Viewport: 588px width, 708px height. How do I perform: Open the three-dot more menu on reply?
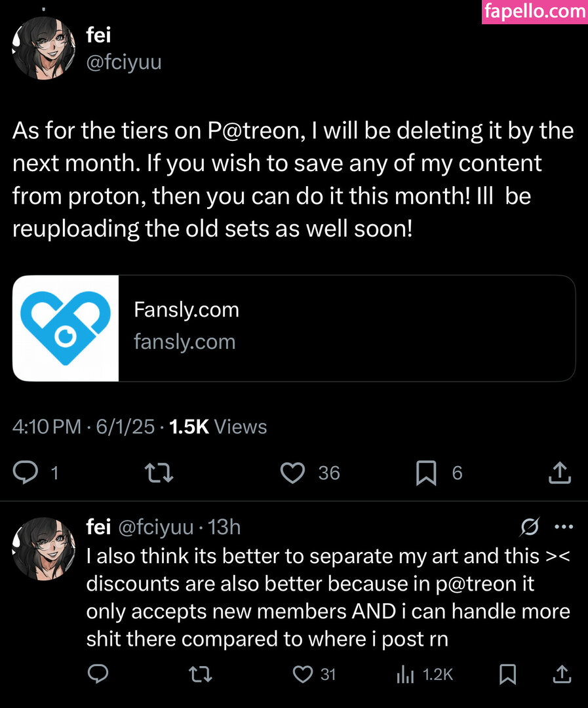pyautogui.click(x=564, y=526)
